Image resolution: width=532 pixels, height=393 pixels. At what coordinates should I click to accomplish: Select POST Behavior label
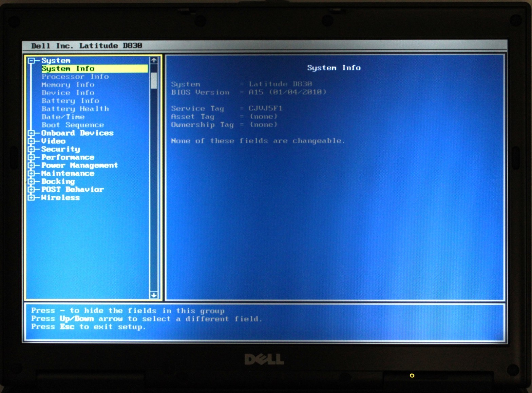73,190
